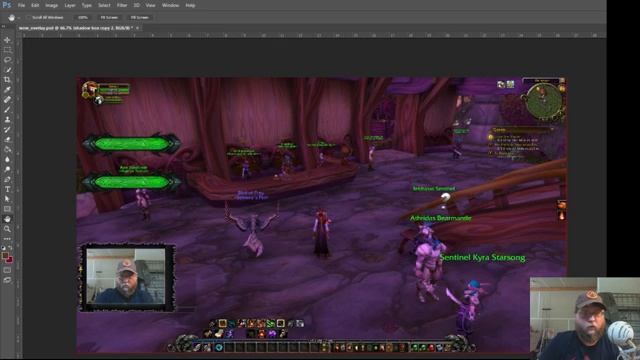
Task: Click the red background color swatch
Action: tap(10, 260)
